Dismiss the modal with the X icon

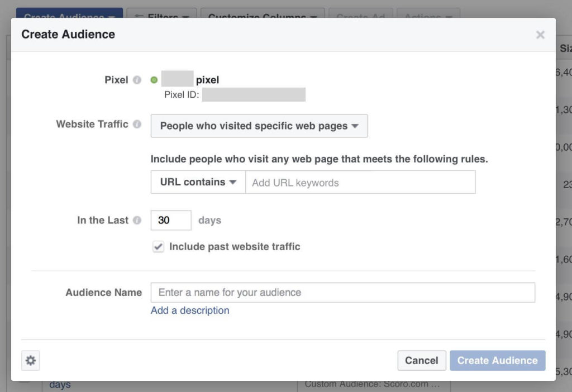(x=540, y=34)
